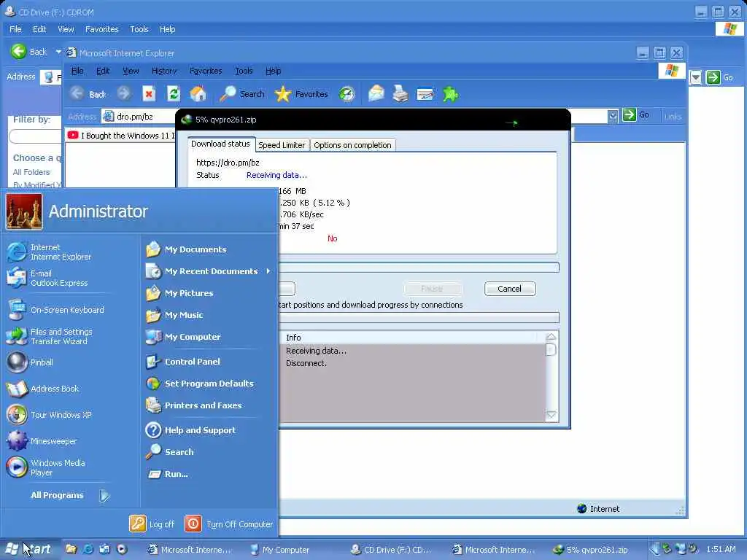Cancel the qvpro261.zip download
The width and height of the screenshot is (747, 560).
(x=510, y=289)
